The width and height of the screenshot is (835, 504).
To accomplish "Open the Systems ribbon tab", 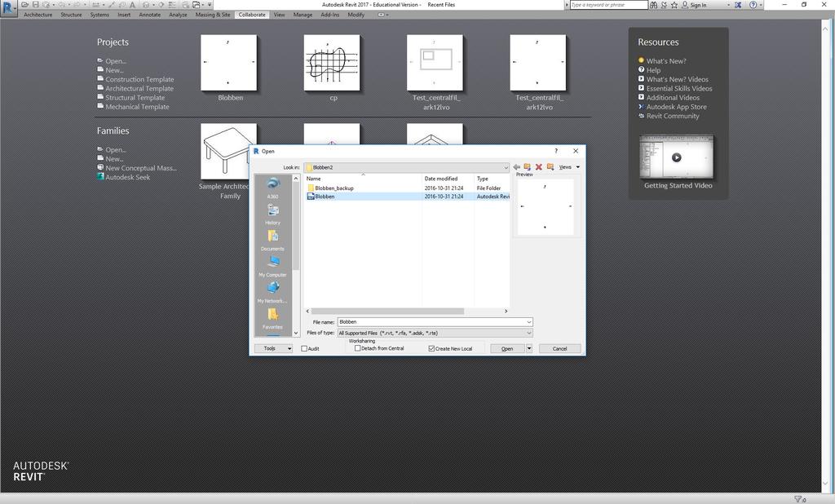I will (x=99, y=15).
